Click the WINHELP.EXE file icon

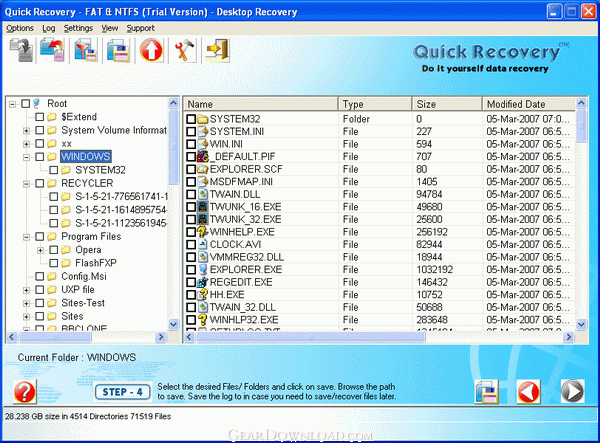coord(202,232)
